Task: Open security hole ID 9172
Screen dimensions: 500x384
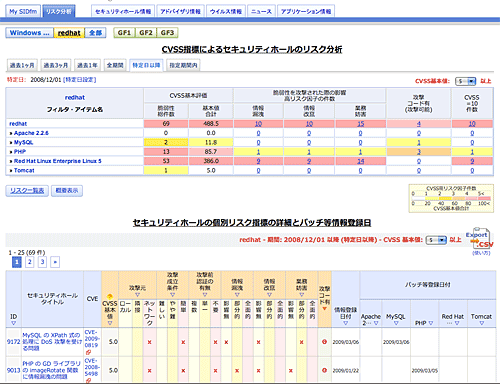Action: [13, 342]
